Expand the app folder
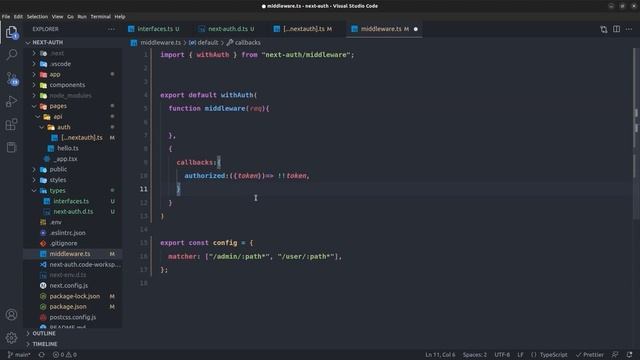 [55, 74]
